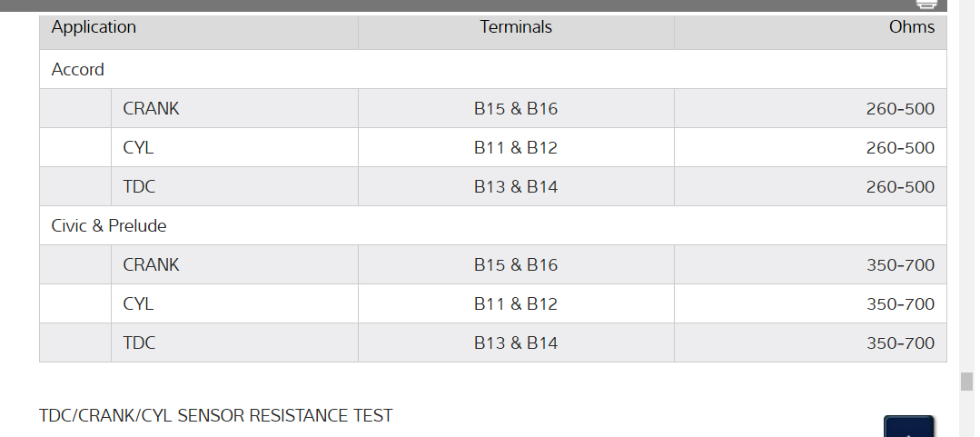Click TDC cell under Civic & Prelude
Screen dimensions: 980x437
(x=140, y=343)
